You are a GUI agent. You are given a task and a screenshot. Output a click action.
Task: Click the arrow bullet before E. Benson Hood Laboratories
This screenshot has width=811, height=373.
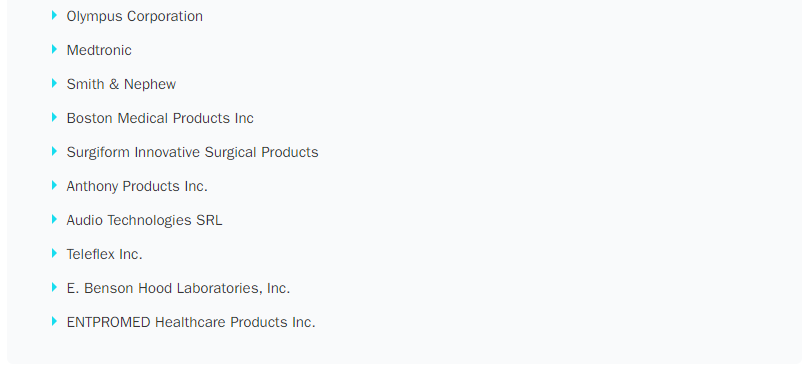point(54,287)
